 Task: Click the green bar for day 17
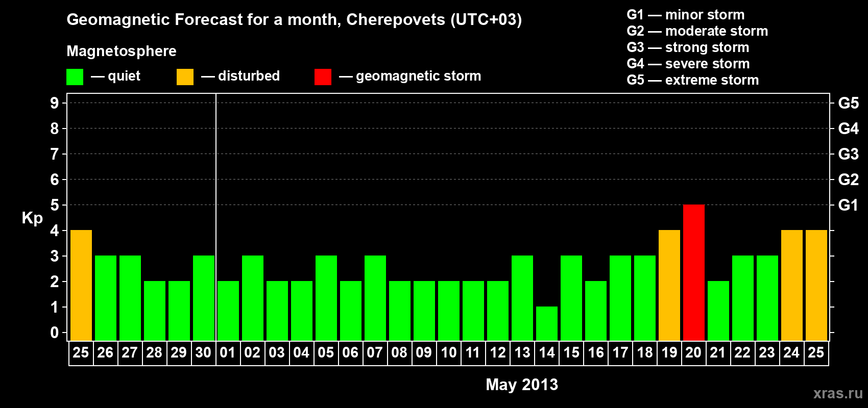point(620,298)
